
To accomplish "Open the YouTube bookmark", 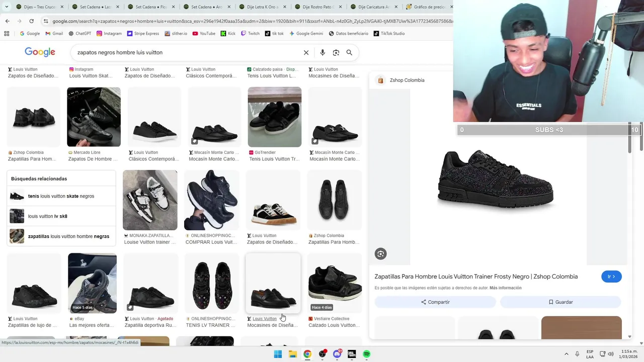I will 204,34.
